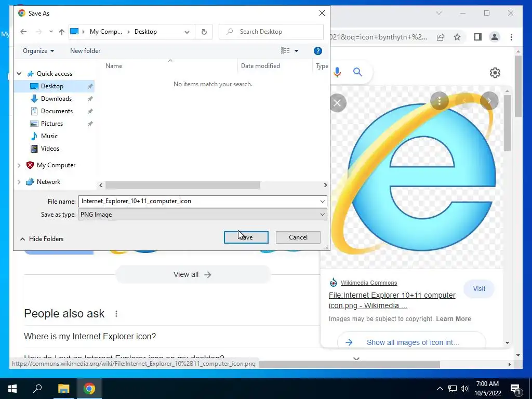532x399 pixels.
Task: Open Wikimedia Commons source link
Action: [x=368, y=283]
